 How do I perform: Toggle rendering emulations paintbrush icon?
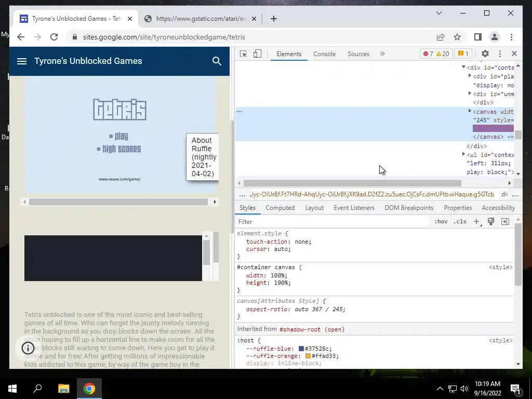[490, 221]
